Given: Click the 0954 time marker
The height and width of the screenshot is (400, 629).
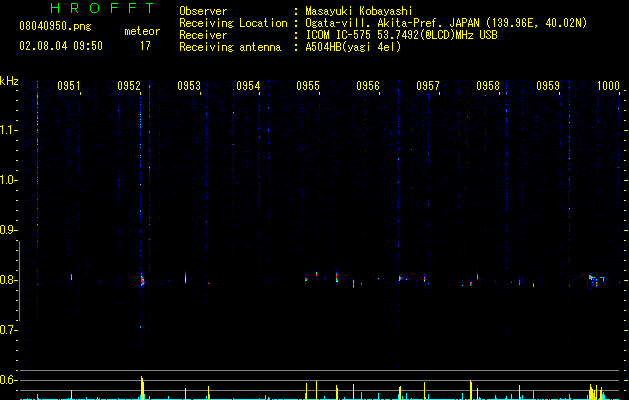Looking at the screenshot, I should 248,86.
